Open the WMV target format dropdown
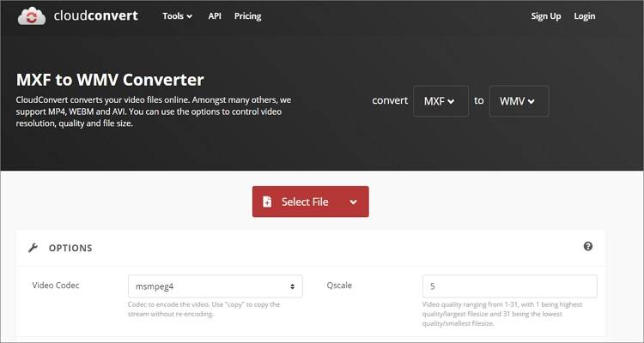 pos(519,101)
